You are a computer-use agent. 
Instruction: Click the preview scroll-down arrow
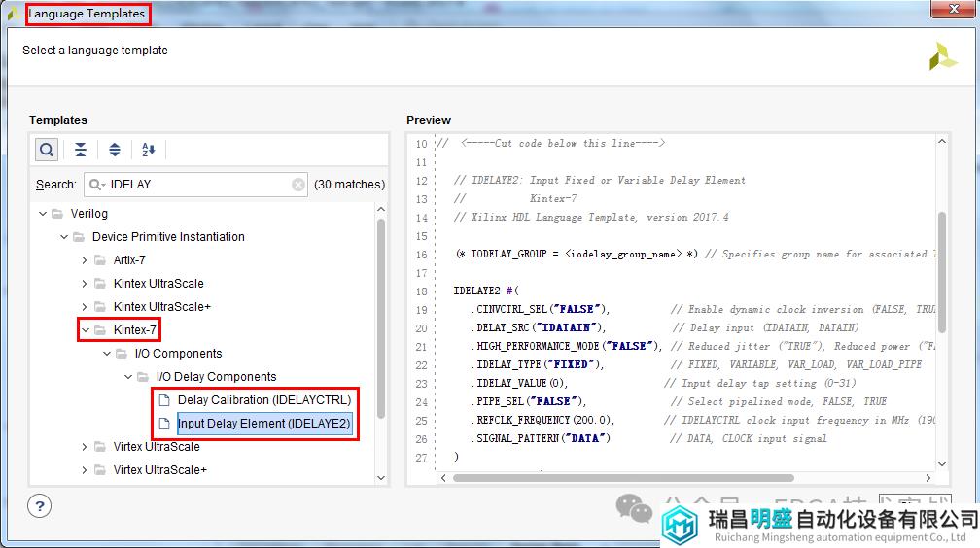tap(942, 464)
